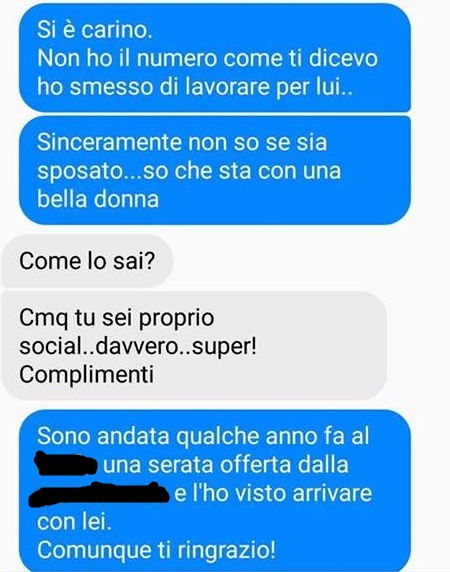Image resolution: width=450 pixels, height=572 pixels.
Task: Select the 'Come lo sai?' message bubble
Action: click(87, 261)
